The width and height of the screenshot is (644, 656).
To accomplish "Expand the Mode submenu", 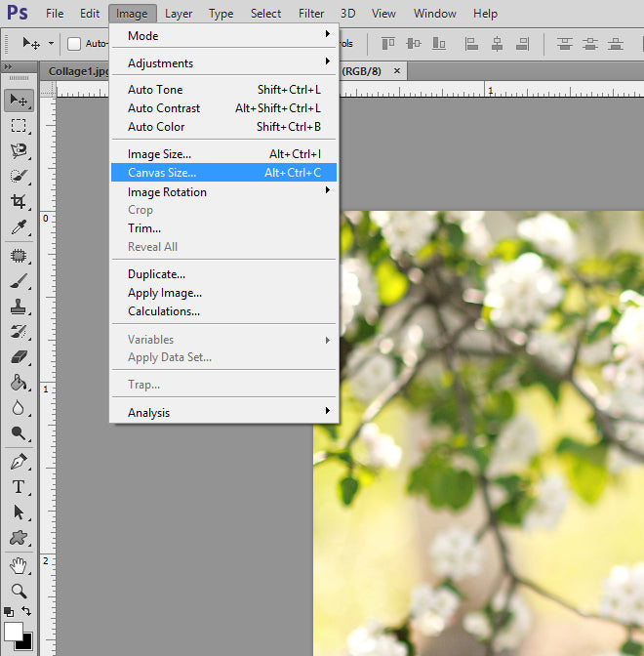I will click(224, 36).
